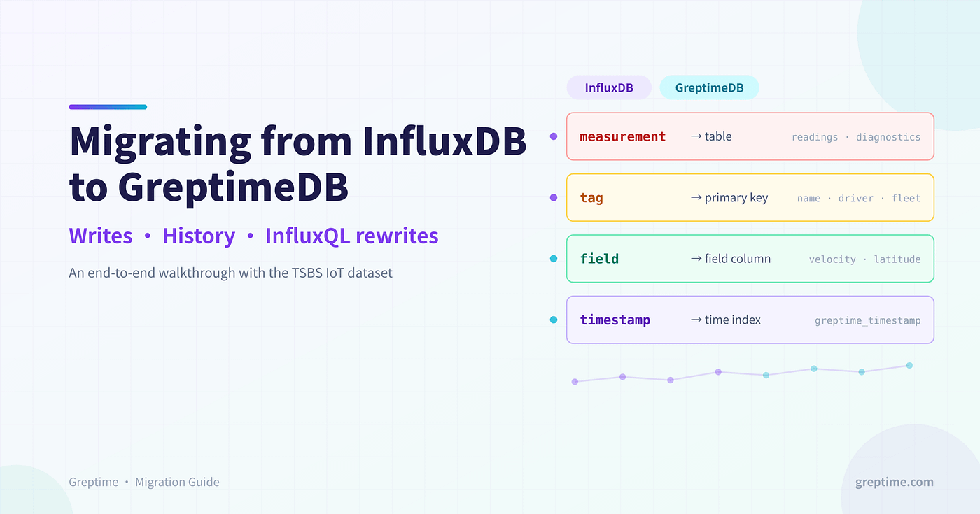Click the 'tag' keyword text
Viewport: 980px width, 514px height.
(591, 198)
